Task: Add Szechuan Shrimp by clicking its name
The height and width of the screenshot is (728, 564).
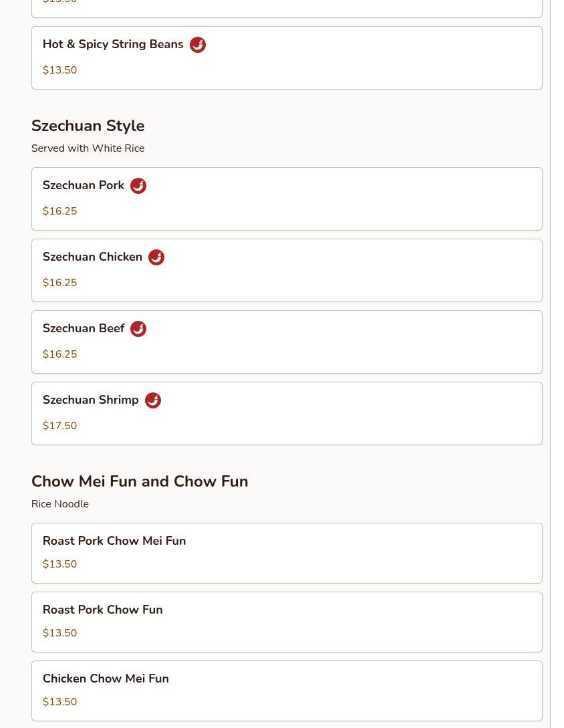Action: pyautogui.click(x=90, y=400)
